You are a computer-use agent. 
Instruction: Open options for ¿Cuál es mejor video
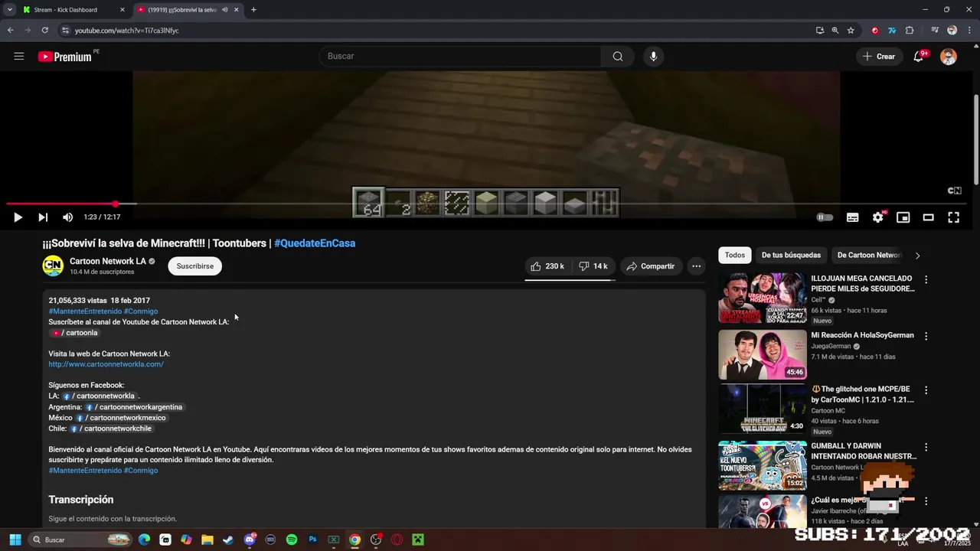(x=926, y=501)
